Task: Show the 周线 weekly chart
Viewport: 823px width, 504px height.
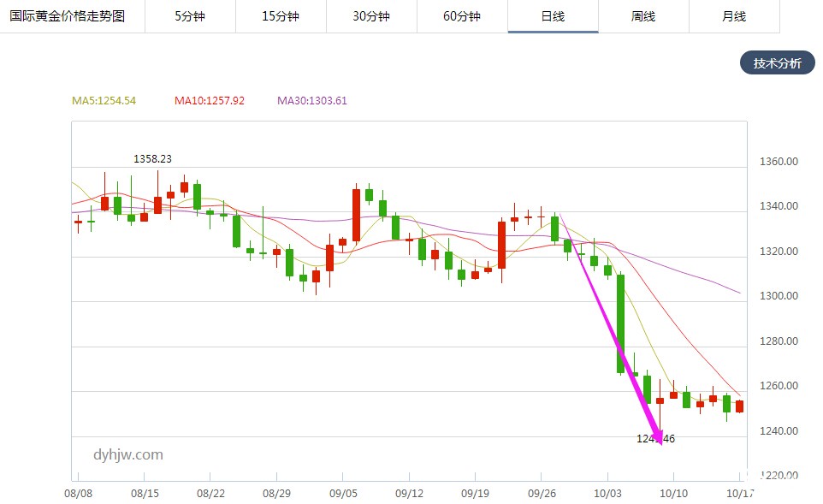Action: (643, 16)
